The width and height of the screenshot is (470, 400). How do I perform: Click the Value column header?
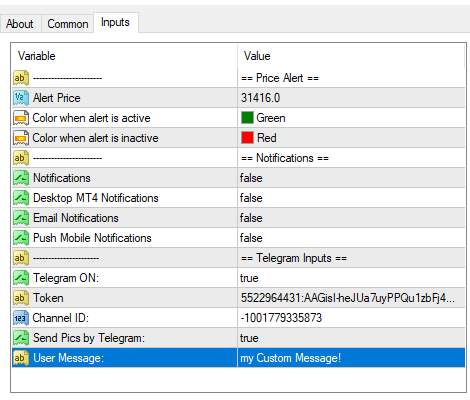(351, 56)
